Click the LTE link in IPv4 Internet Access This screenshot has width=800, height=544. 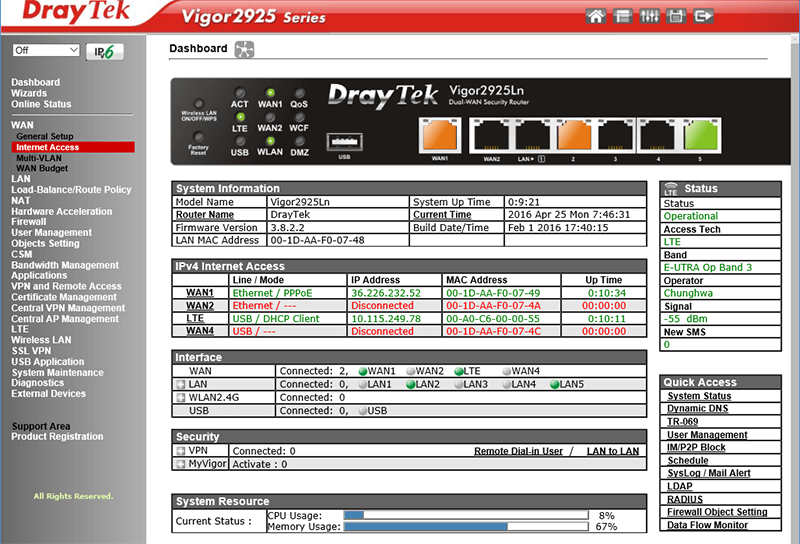(x=195, y=318)
